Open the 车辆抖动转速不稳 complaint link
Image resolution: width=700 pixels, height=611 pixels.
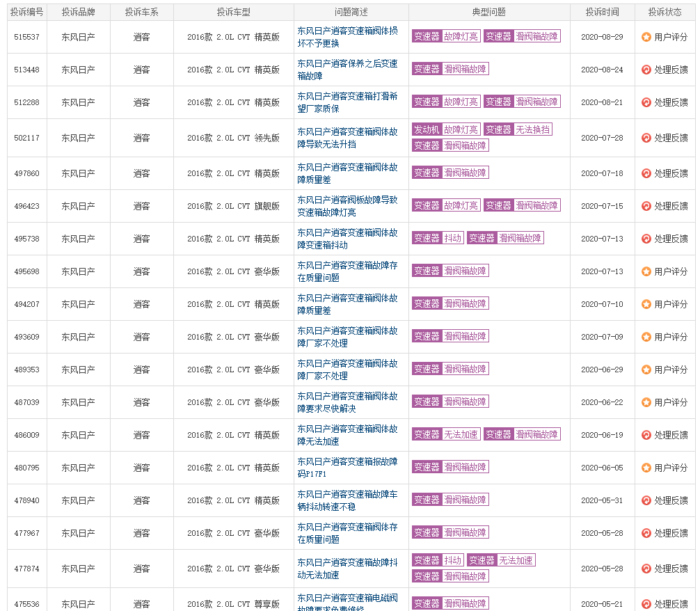tap(347, 500)
